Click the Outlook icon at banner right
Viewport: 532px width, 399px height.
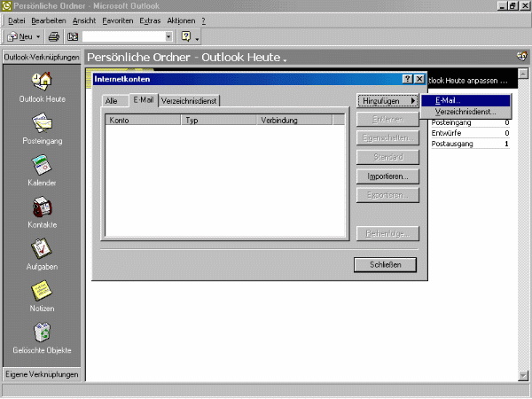pos(522,57)
